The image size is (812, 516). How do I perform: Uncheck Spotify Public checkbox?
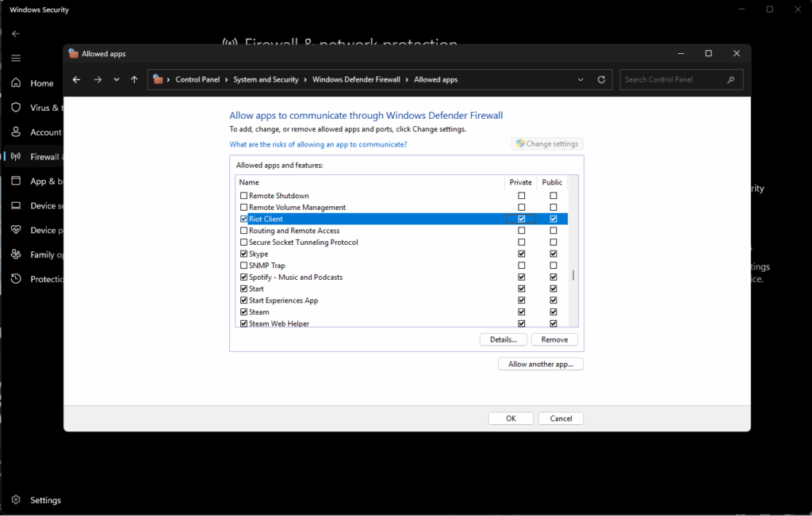coord(553,277)
